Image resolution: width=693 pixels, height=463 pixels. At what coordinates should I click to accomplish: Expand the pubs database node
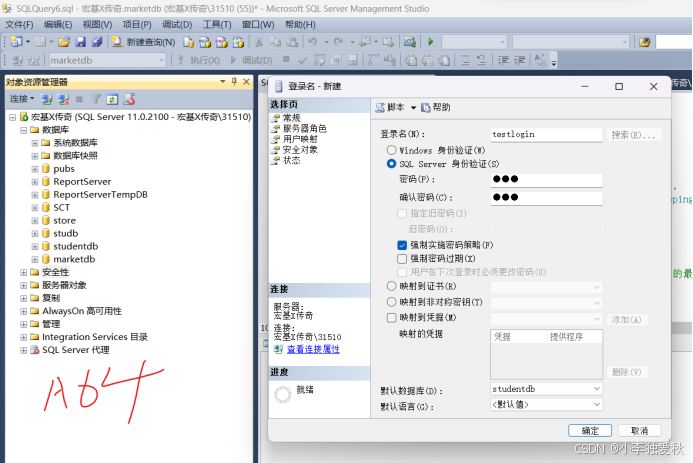[x=34, y=169]
